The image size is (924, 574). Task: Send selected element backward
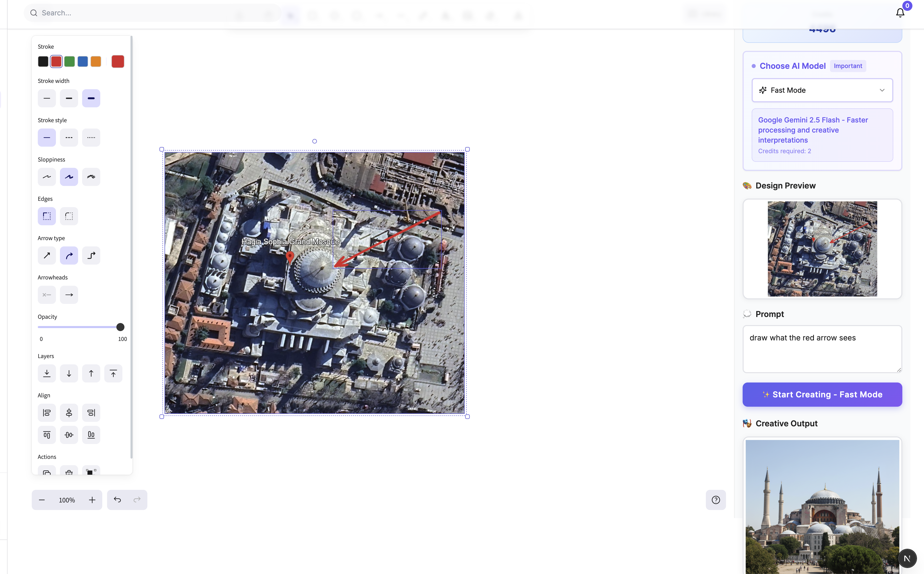[69, 374]
